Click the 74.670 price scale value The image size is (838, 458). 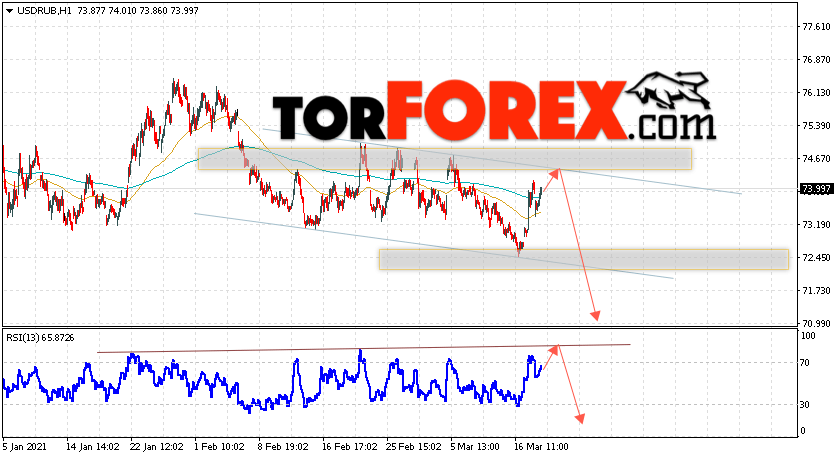click(817, 159)
